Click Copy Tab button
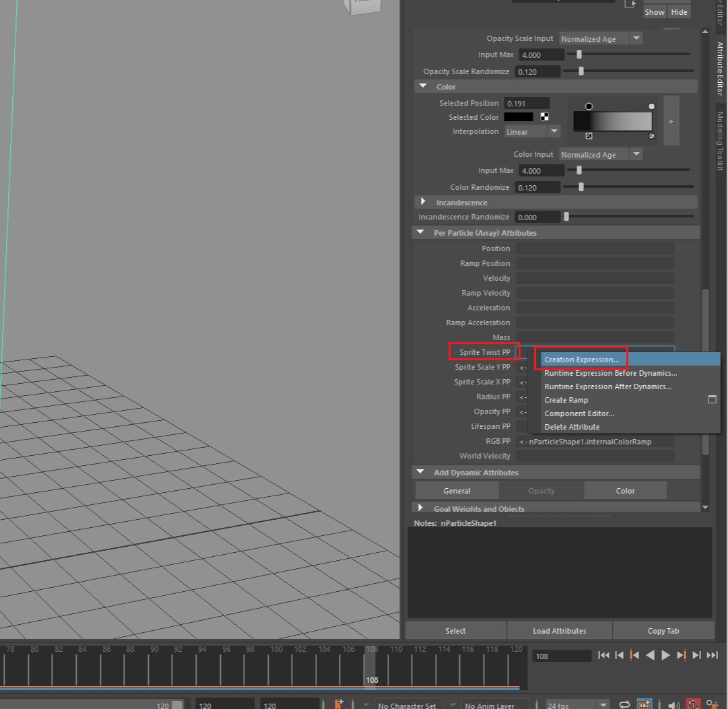Viewport: 728px width, 709px height. 663,630
